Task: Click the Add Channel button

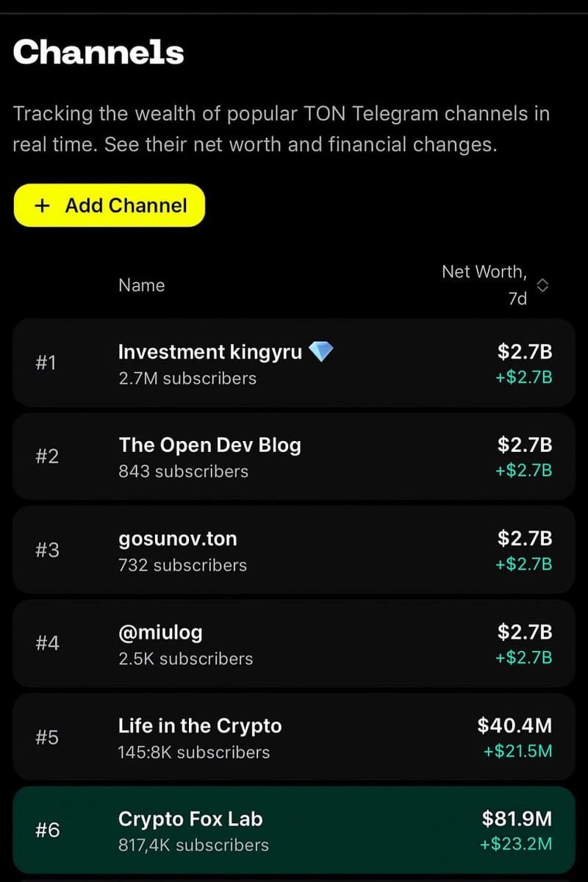Action: (109, 205)
